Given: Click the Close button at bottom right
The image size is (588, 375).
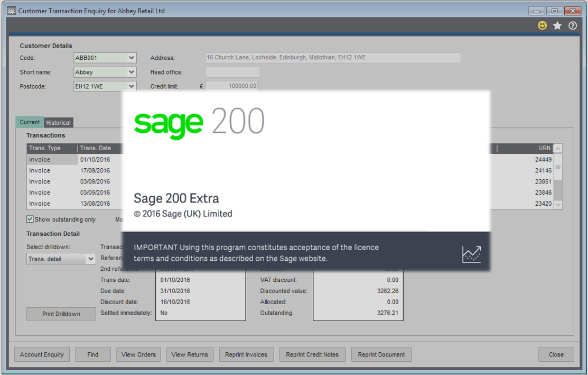Looking at the screenshot, I should [x=556, y=355].
